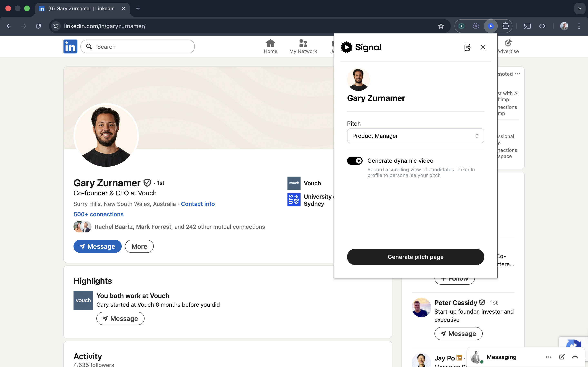This screenshot has width=588, height=367.
Task: Open the My Network nav item
Action: tap(303, 47)
